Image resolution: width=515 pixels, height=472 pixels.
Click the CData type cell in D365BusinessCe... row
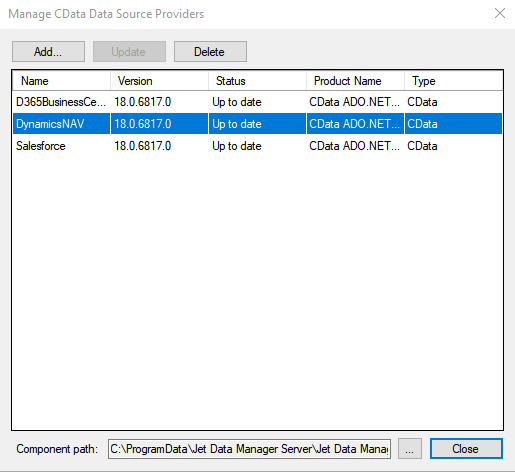pyautogui.click(x=422, y=102)
